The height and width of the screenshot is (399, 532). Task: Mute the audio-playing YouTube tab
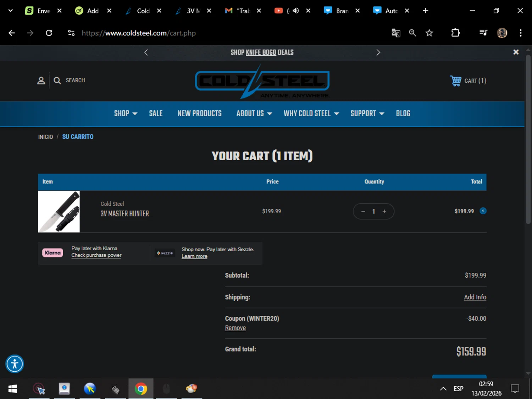point(296,11)
